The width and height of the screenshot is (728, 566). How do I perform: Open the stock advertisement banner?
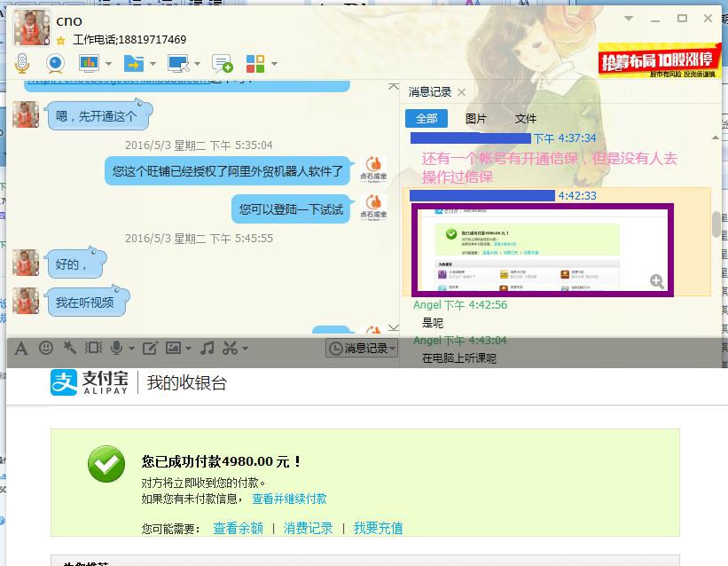660,60
